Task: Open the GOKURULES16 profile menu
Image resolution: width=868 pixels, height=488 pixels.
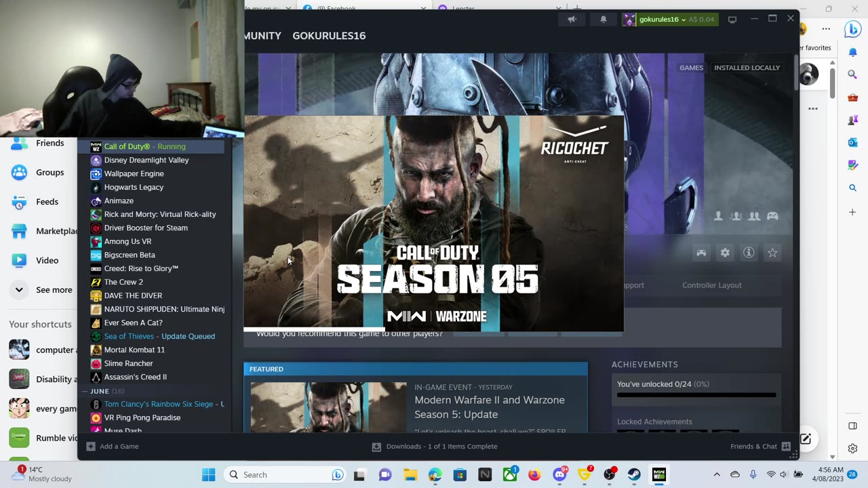Action: pos(329,36)
